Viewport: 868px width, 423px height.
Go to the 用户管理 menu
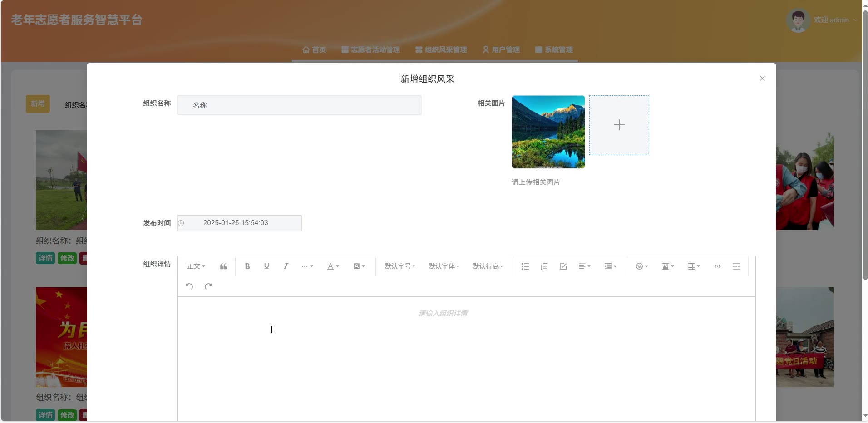coord(501,50)
